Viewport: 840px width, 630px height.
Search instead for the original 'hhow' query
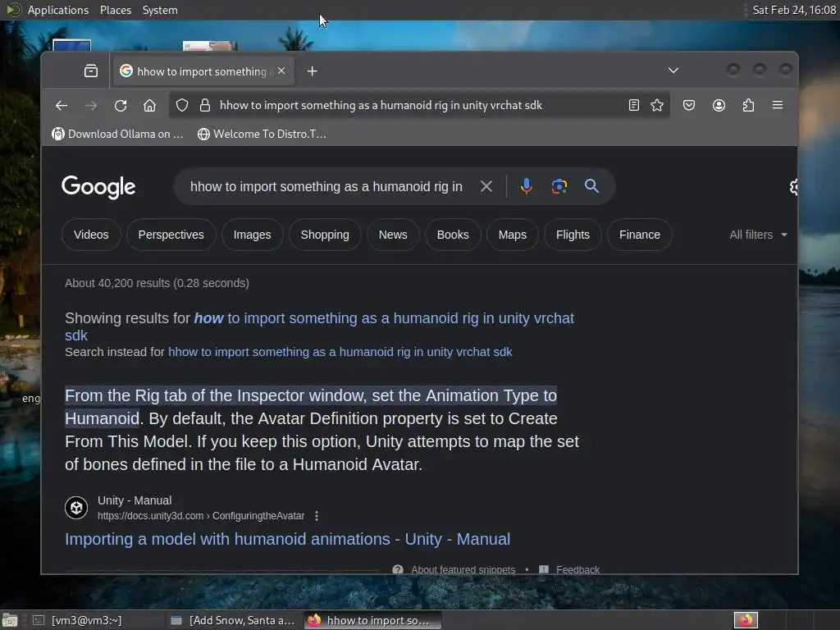coord(340,352)
